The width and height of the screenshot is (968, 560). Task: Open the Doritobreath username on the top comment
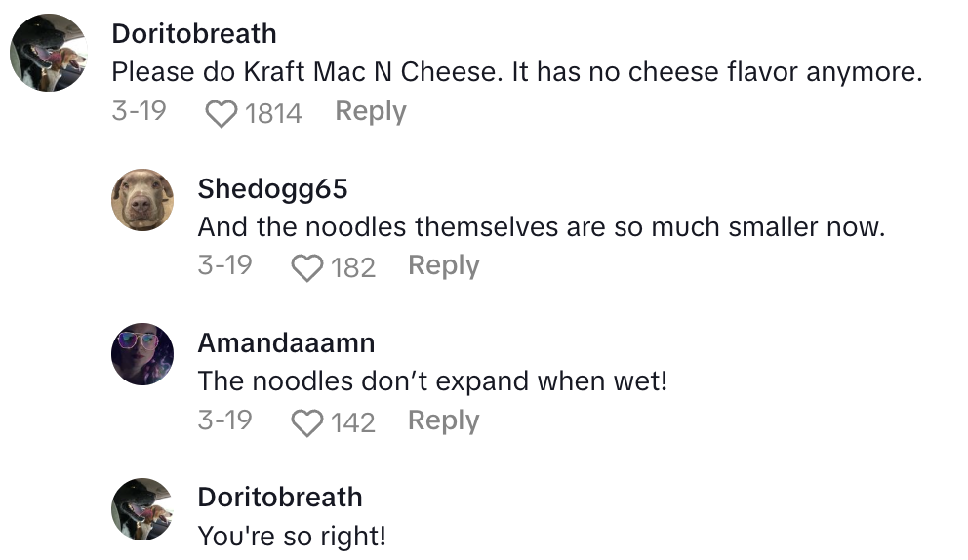[x=194, y=33]
